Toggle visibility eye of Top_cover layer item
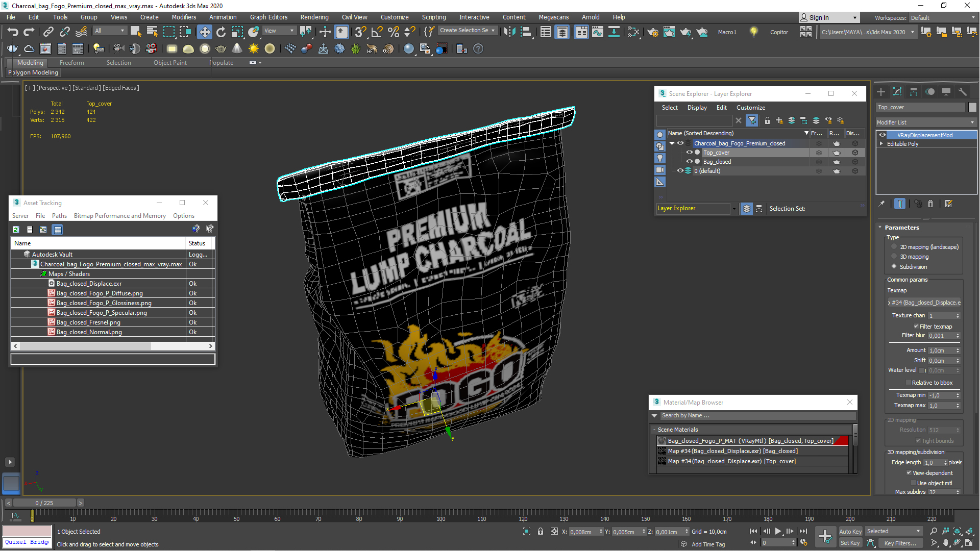 689,153
